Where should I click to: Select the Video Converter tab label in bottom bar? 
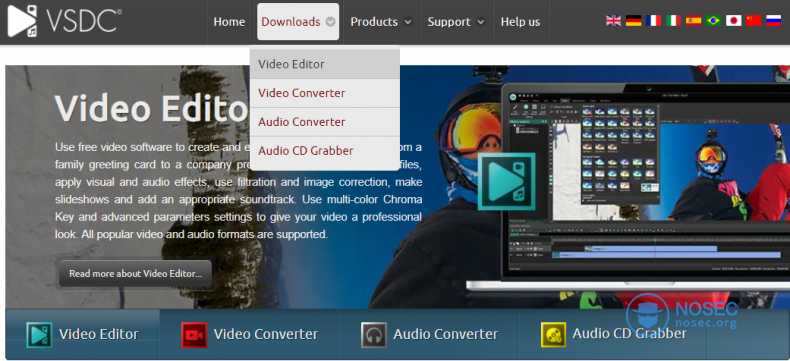(266, 334)
